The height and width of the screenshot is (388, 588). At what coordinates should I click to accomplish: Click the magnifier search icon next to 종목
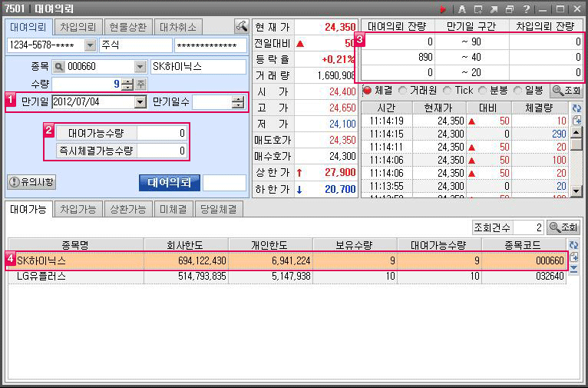coord(58,67)
